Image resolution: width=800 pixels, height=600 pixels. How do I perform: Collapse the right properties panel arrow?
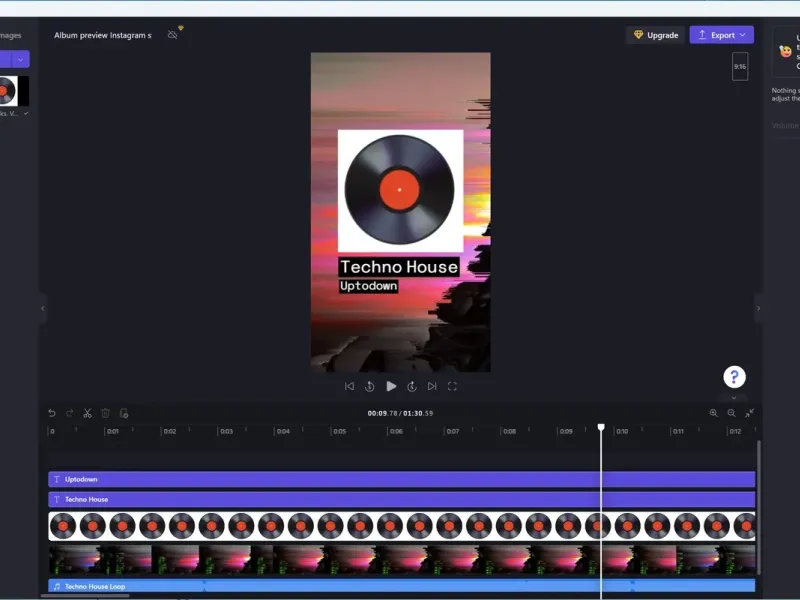tap(758, 308)
